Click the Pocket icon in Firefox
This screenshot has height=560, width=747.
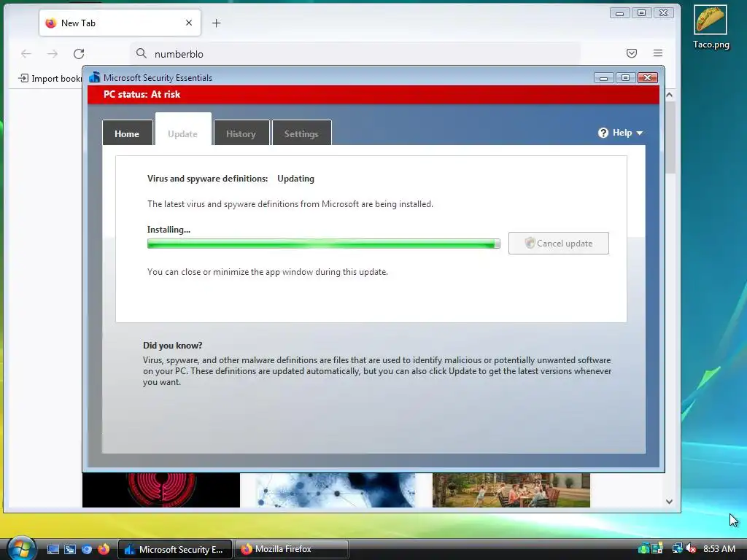(x=632, y=53)
